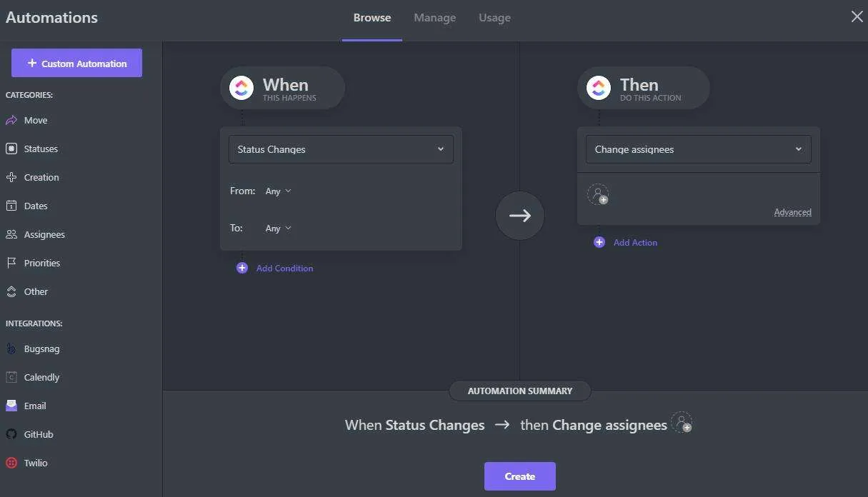Screen dimensions: 868x497
Task: Click the arrow circle between When and Then
Action: pyautogui.click(x=520, y=216)
